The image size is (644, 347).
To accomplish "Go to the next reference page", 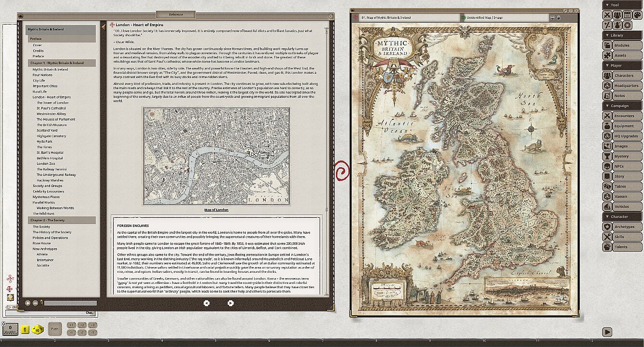I will click(231, 303).
